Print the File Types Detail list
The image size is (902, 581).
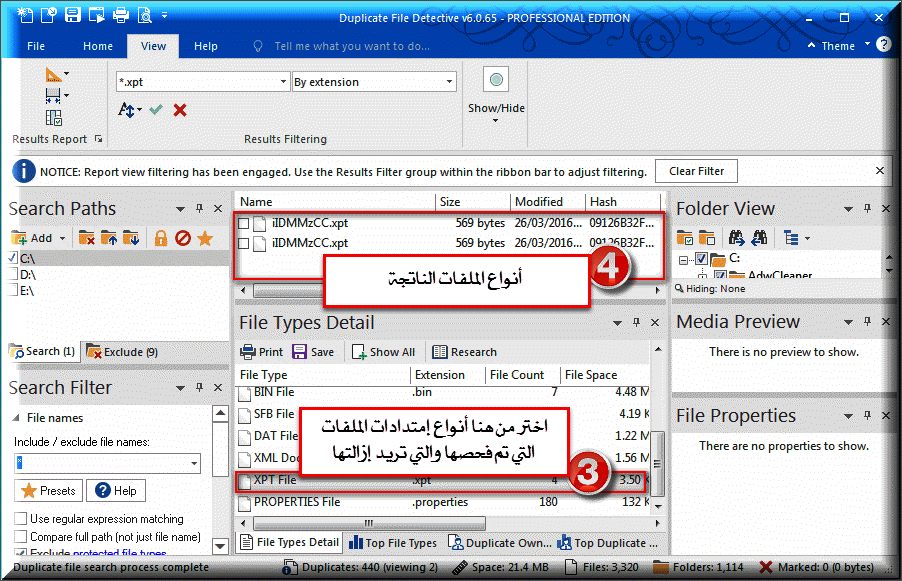[x=262, y=352]
